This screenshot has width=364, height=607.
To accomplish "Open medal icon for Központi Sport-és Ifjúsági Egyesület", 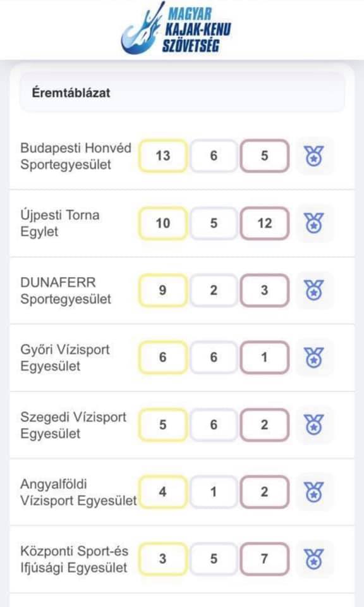I will pyautogui.click(x=314, y=559).
